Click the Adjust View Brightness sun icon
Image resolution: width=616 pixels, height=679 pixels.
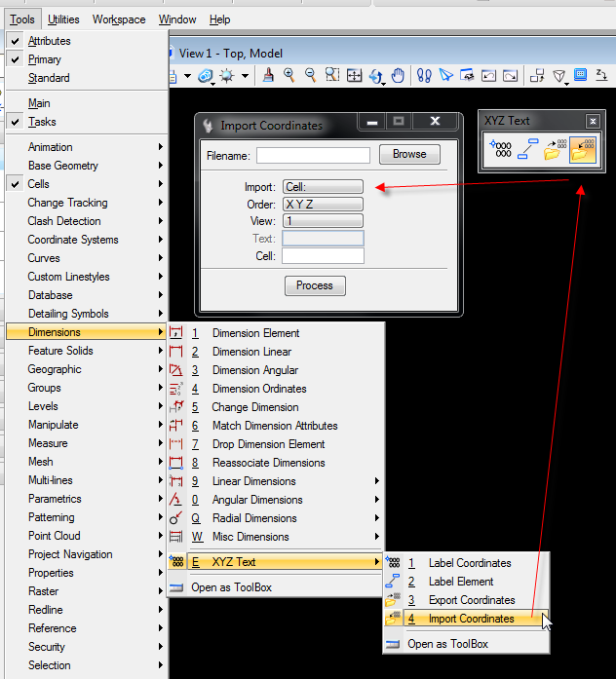pos(227,76)
